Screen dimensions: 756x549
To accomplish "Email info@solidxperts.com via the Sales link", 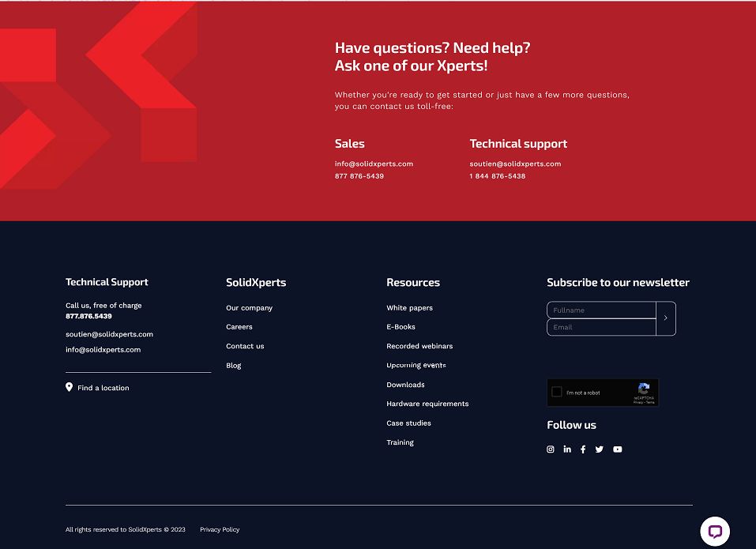I will click(374, 164).
